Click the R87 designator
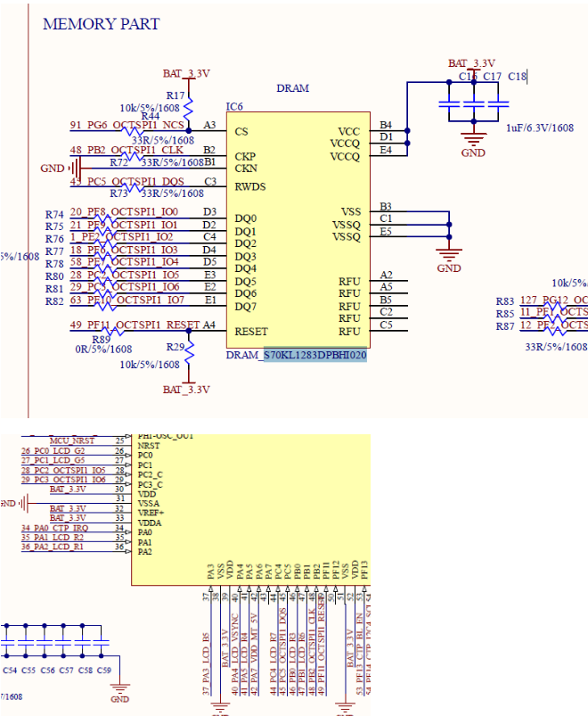The height and width of the screenshot is (716, 588). coord(505,326)
